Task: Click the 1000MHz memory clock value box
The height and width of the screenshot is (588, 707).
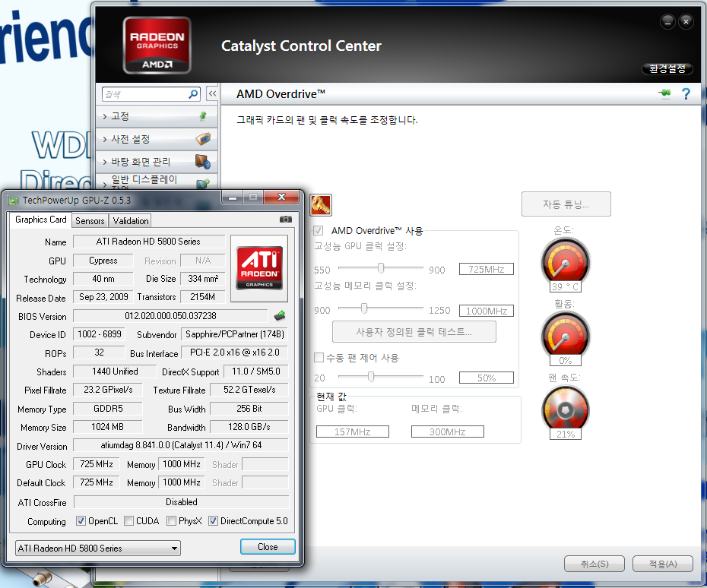Action: point(486,311)
